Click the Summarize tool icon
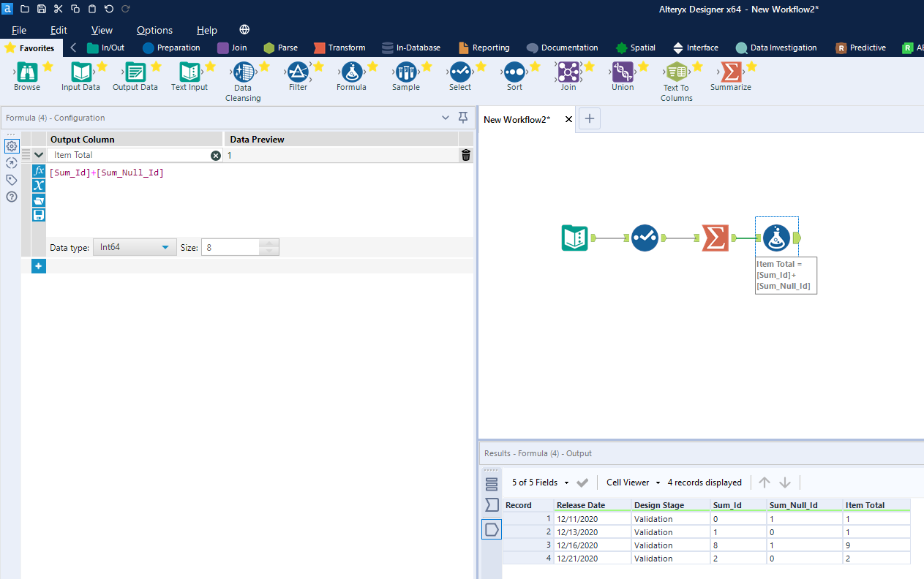 click(x=730, y=73)
